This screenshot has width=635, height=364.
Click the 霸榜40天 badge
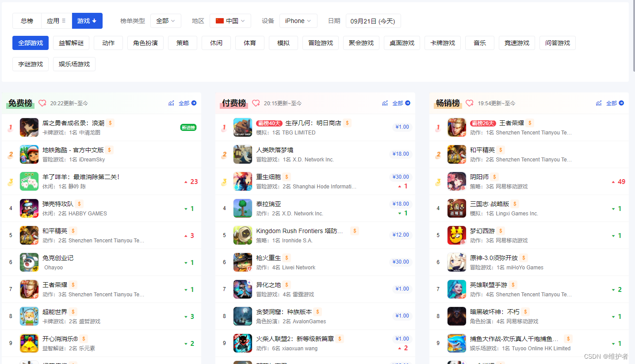coord(269,123)
